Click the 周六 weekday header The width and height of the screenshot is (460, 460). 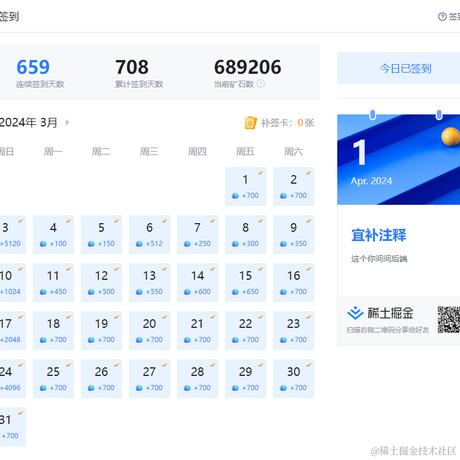(293, 152)
